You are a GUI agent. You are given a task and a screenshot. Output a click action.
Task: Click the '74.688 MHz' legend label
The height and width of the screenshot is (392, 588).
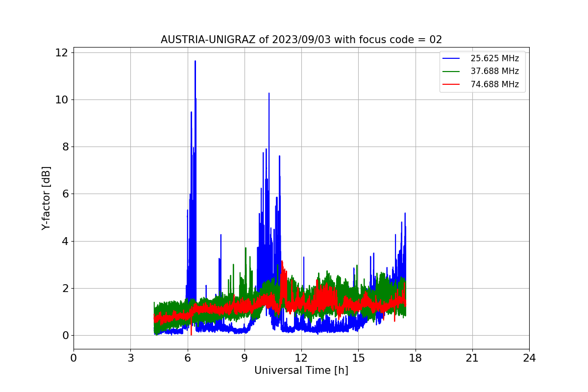click(494, 84)
